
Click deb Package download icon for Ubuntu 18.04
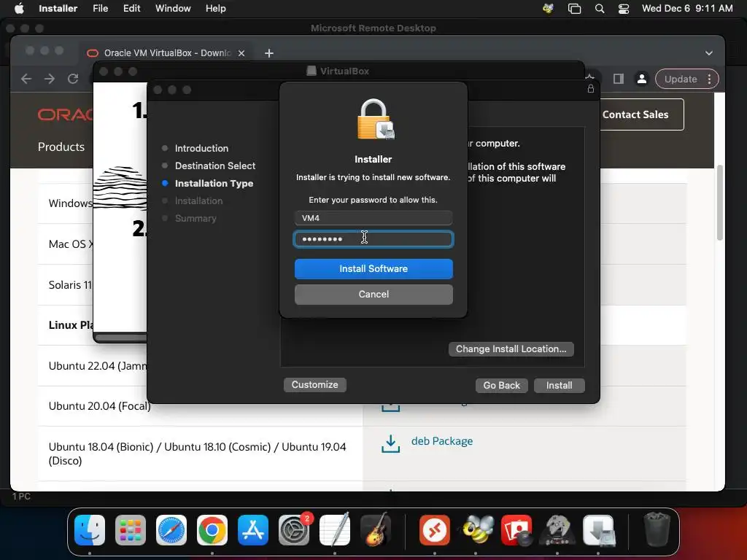click(391, 443)
